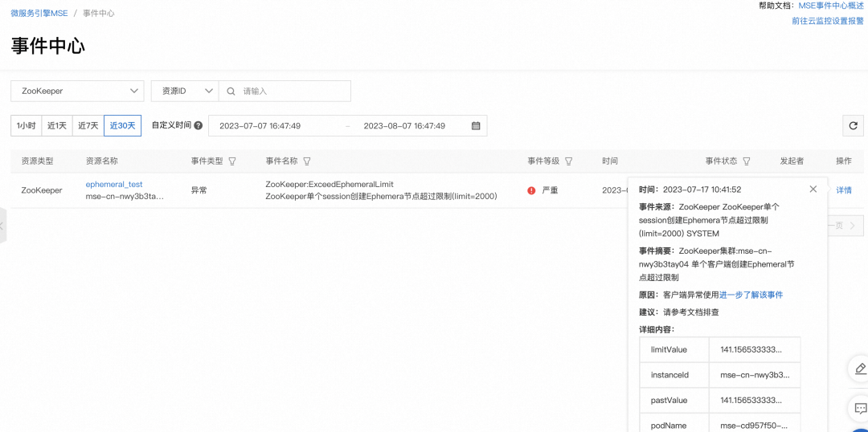Click the pastValue key cell

[x=674, y=400]
